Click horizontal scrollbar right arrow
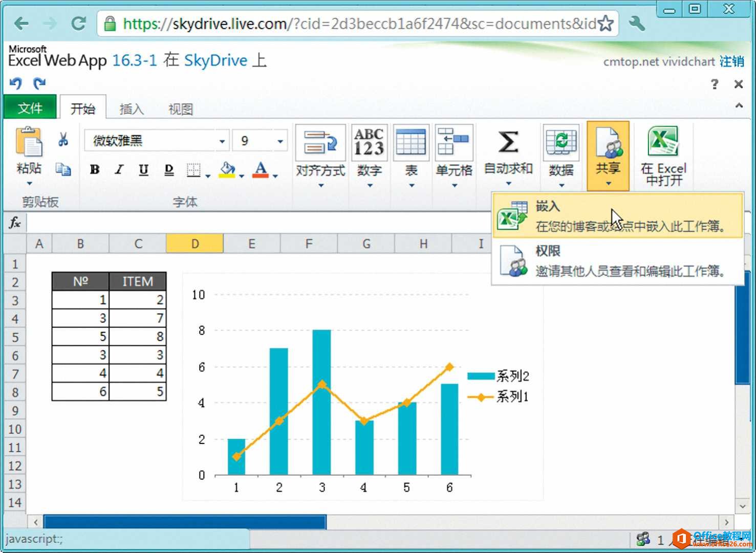Viewport: 756px width, 553px height. tap(727, 522)
